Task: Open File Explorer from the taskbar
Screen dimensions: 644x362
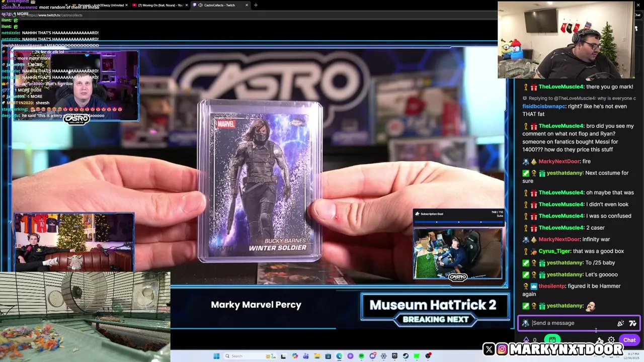Action: (317, 356)
